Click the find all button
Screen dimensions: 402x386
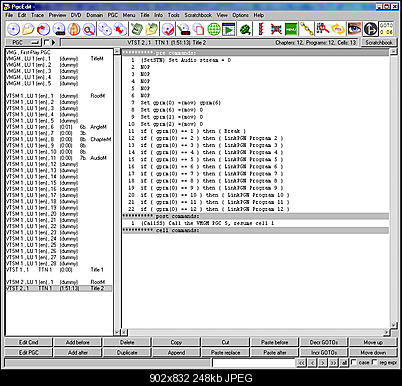(x=344, y=363)
